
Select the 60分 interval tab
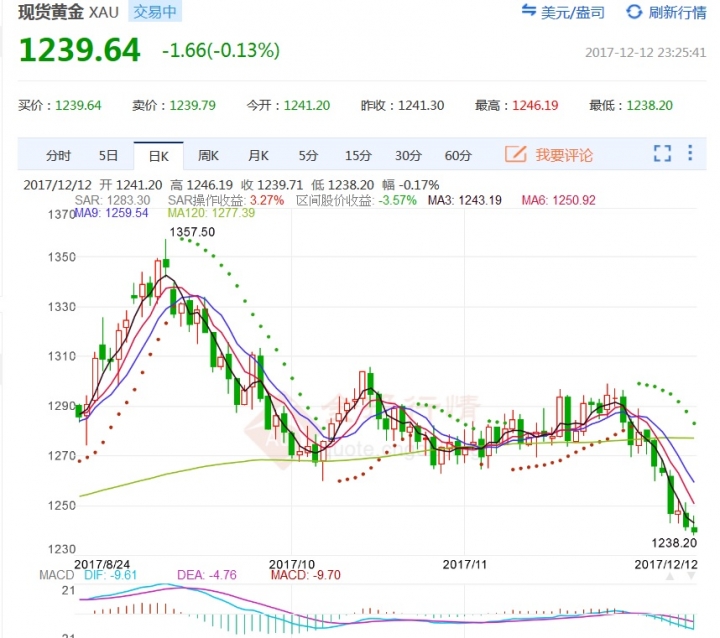458,155
